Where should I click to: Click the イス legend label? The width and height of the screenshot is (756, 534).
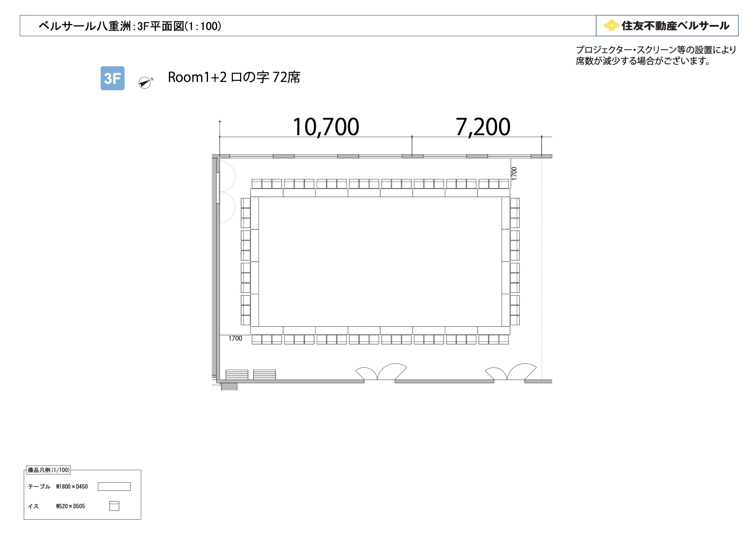point(33,506)
